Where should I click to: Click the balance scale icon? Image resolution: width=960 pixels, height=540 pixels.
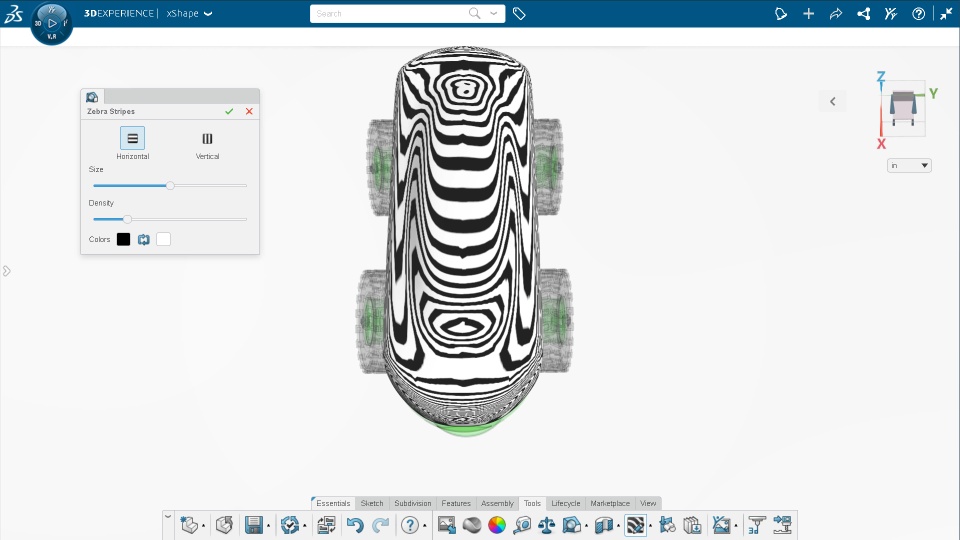point(546,525)
